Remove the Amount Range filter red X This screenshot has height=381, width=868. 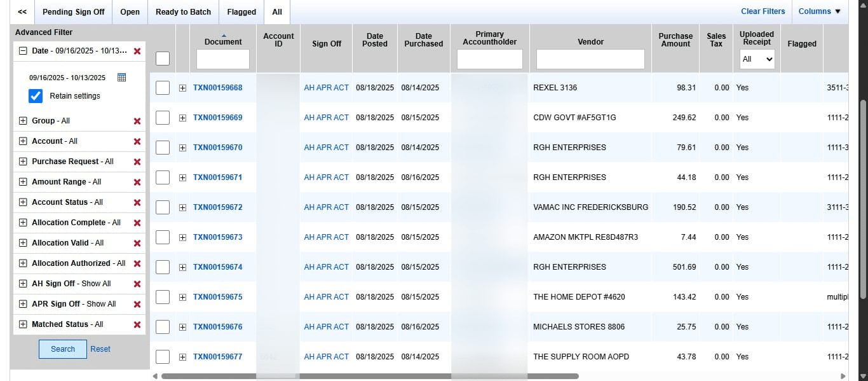point(137,182)
